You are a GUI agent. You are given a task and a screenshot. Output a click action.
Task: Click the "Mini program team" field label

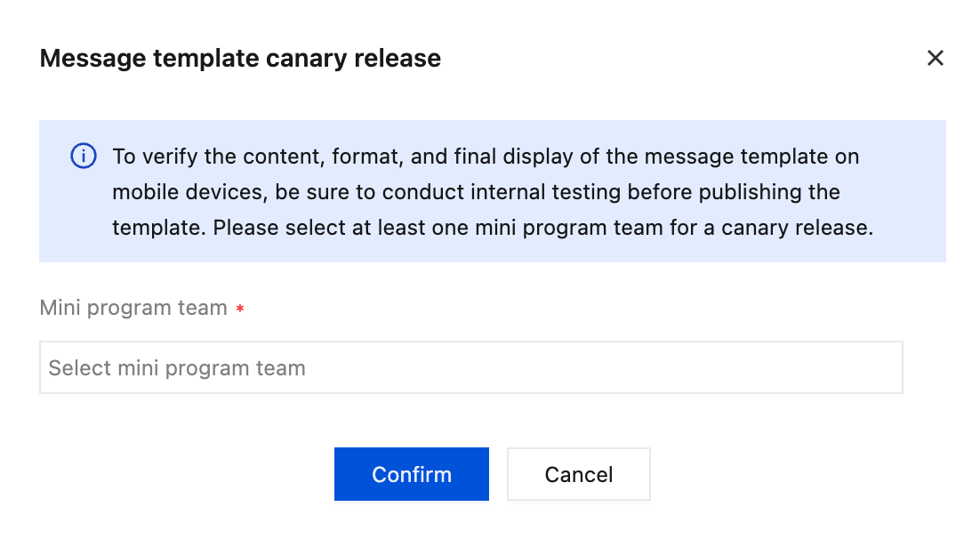pyautogui.click(x=133, y=308)
